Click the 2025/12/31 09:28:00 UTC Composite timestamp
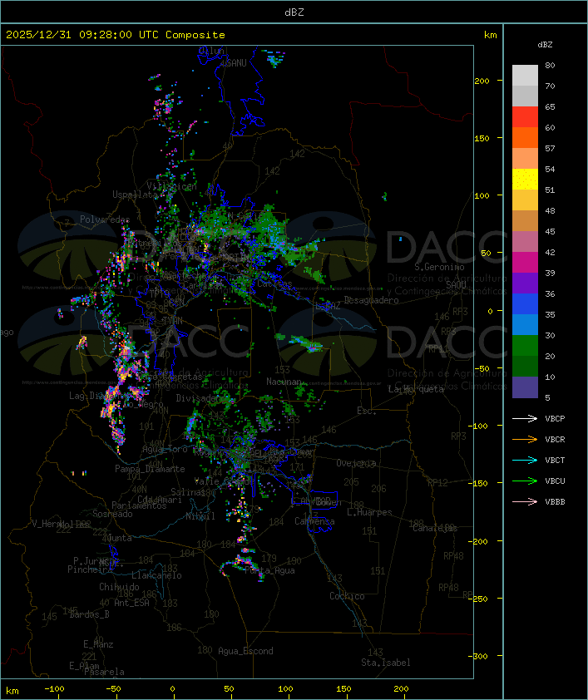The height and width of the screenshot is (700, 588). 116,35
